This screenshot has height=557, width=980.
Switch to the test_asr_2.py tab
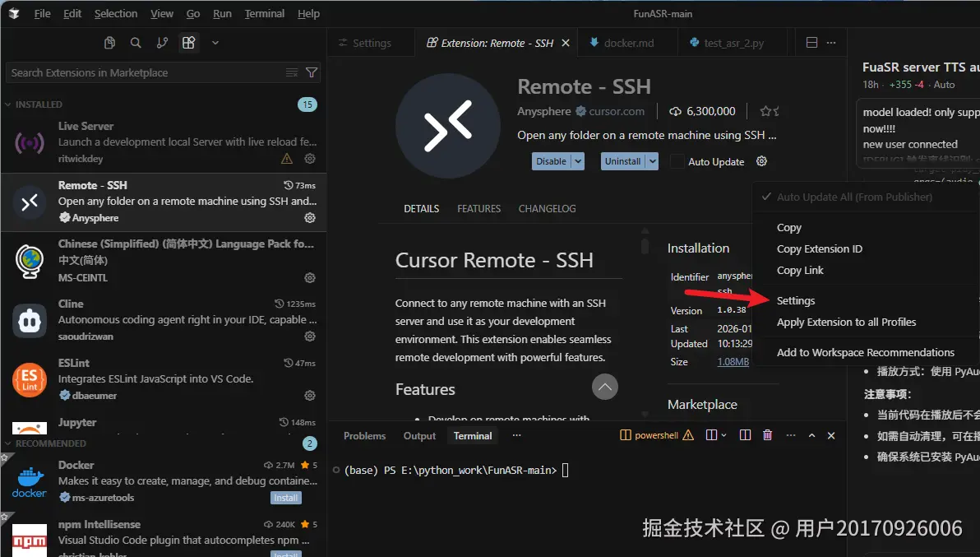[x=733, y=43]
